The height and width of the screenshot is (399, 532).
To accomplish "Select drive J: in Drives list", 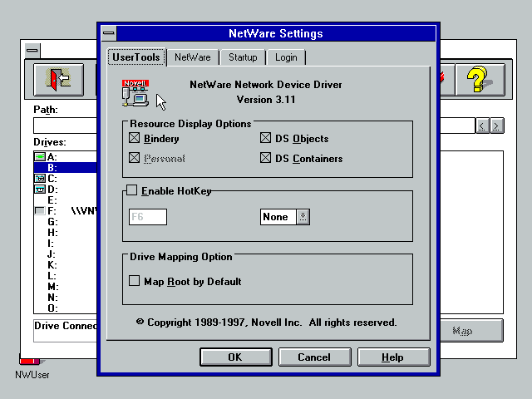I will point(65,254).
